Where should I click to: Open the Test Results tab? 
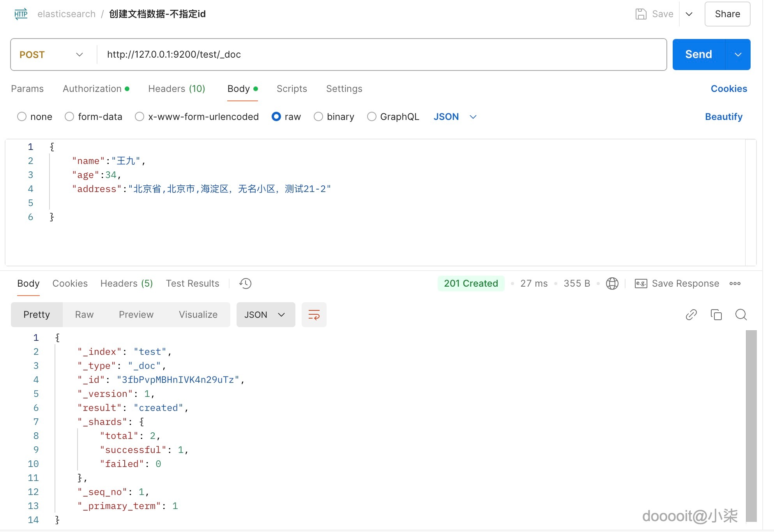(x=193, y=284)
